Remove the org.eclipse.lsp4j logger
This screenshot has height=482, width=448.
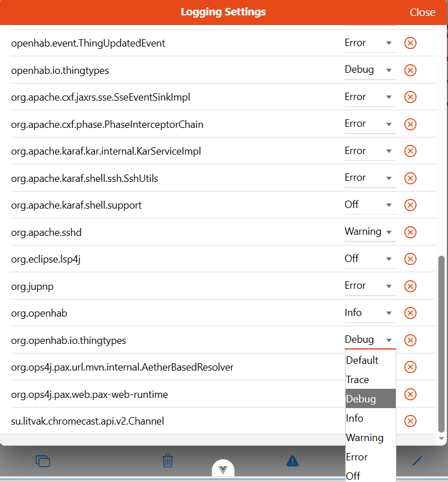(410, 259)
